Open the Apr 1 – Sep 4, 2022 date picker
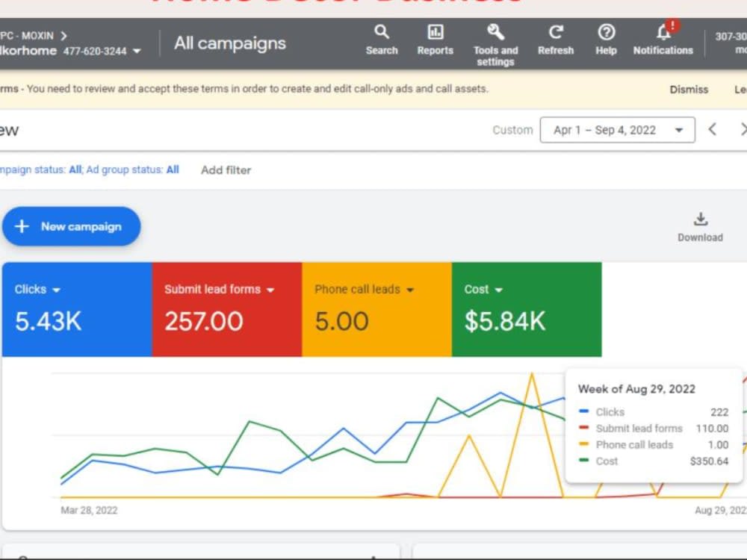The width and height of the screenshot is (747, 560). click(x=618, y=130)
